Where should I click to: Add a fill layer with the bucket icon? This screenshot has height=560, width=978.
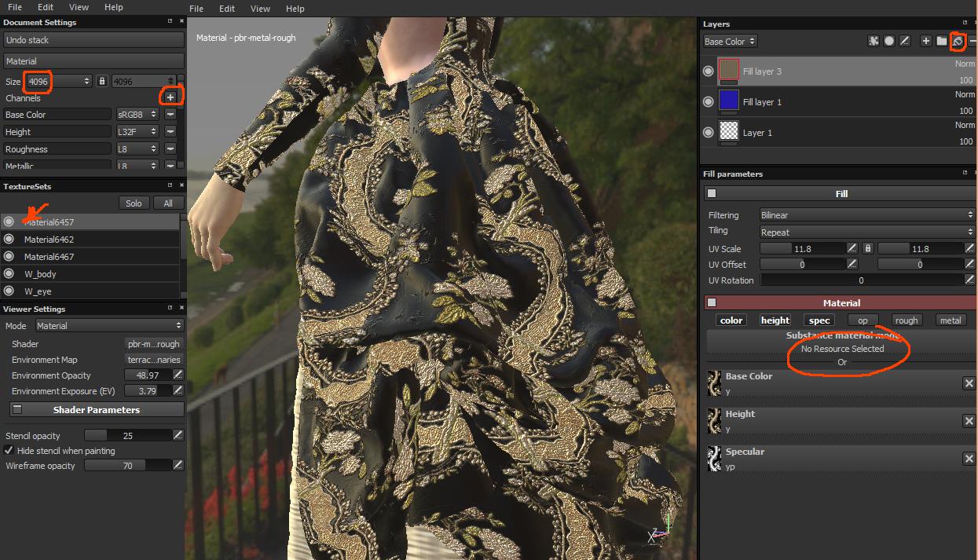[x=958, y=41]
